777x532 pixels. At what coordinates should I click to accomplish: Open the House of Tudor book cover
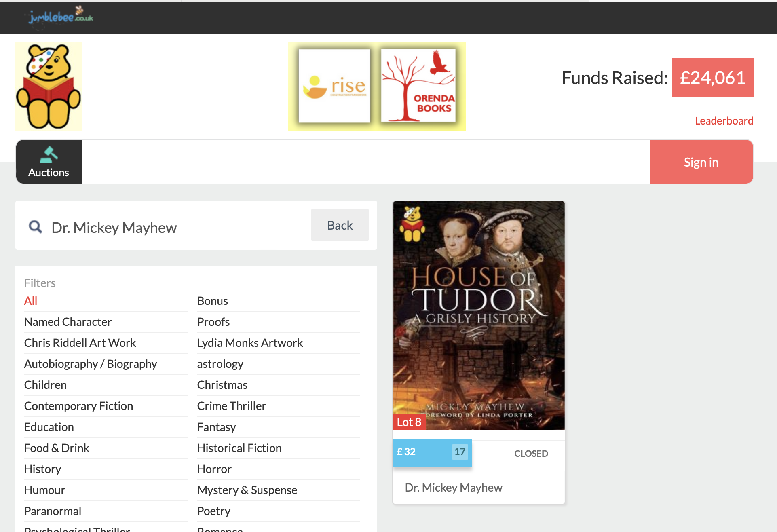point(479,315)
